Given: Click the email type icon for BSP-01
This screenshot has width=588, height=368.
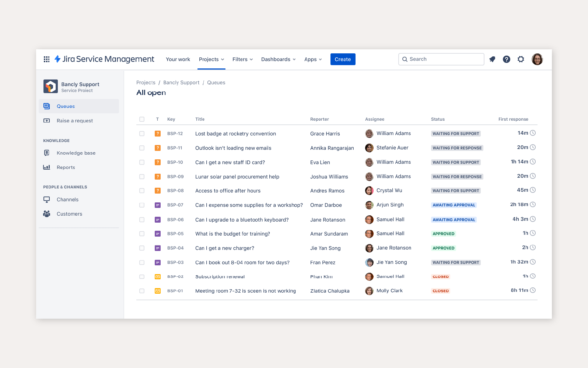Looking at the screenshot, I should [x=158, y=291].
